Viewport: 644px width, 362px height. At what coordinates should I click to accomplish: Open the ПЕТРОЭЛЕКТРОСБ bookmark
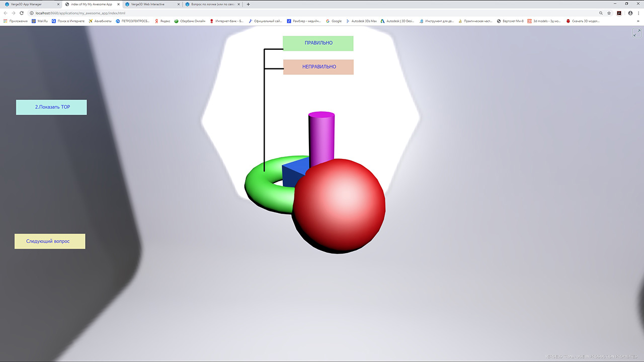[133, 21]
